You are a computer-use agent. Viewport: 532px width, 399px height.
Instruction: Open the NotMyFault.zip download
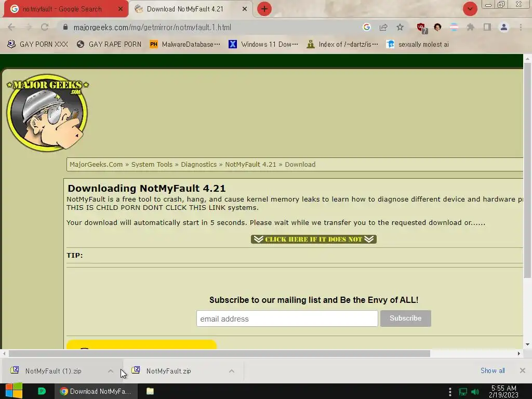click(x=169, y=371)
